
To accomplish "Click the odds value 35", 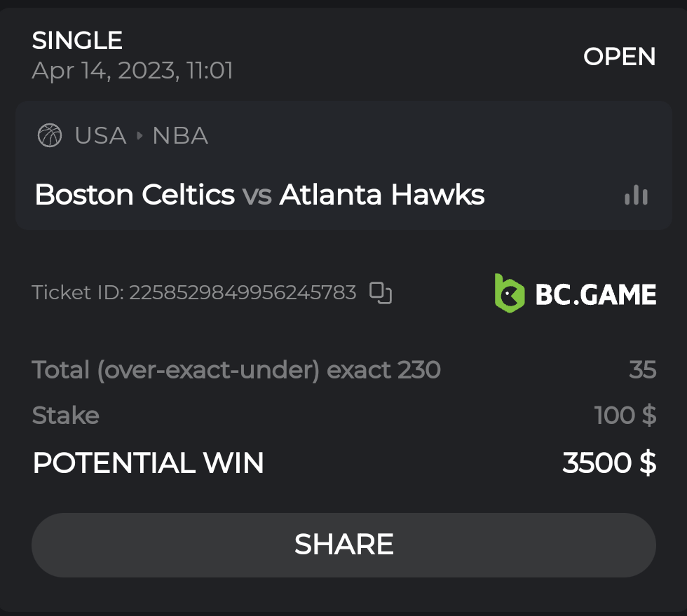I will tap(642, 369).
